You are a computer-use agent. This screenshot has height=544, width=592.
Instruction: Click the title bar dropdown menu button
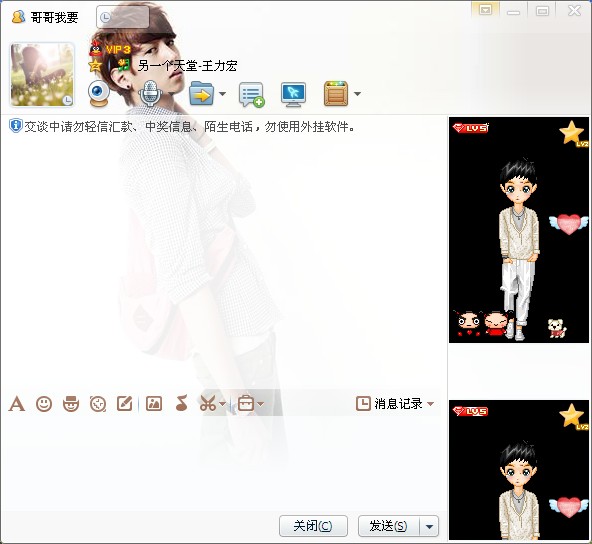pyautogui.click(x=485, y=10)
